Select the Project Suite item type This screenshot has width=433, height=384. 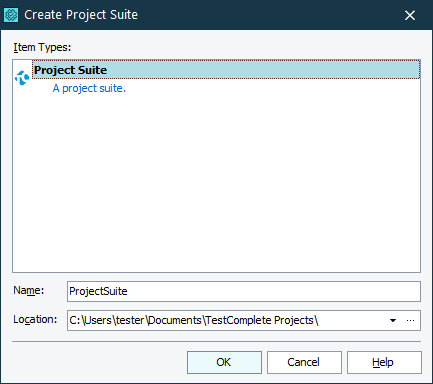226,70
